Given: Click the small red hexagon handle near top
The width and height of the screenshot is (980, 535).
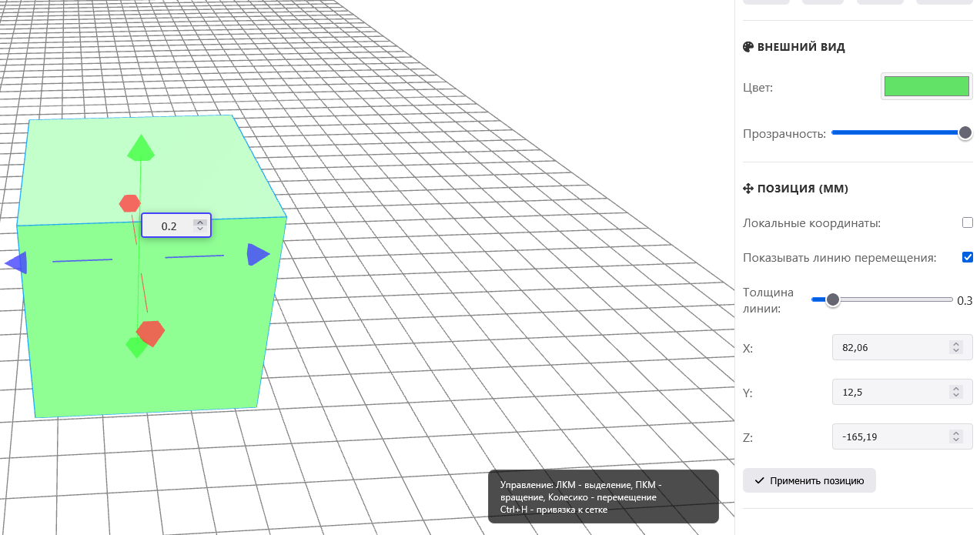Looking at the screenshot, I should tap(129, 203).
